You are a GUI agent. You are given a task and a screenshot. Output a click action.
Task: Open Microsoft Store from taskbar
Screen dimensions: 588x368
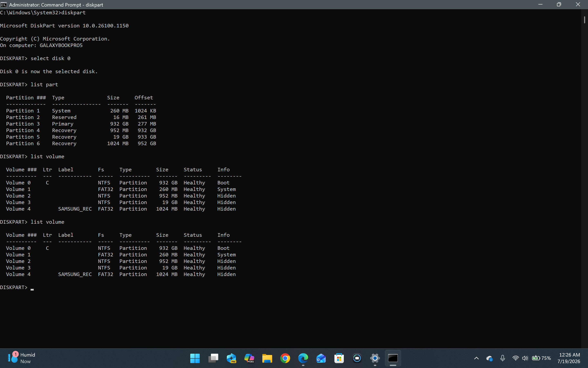[339, 358]
